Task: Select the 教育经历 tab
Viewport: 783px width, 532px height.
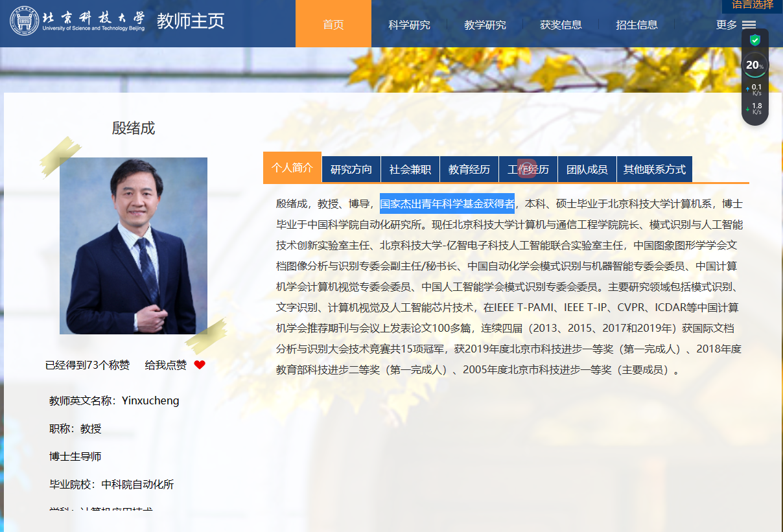Action: click(469, 170)
